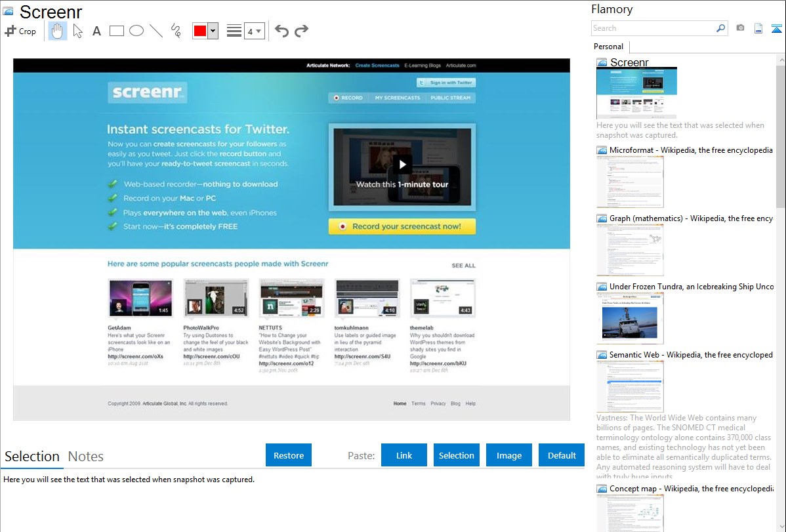Select the Crop tool

coord(20,31)
